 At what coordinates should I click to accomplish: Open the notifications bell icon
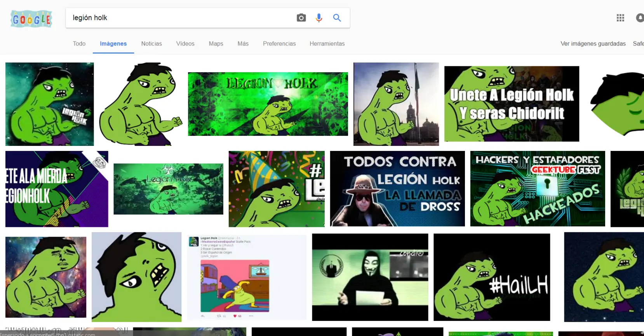click(640, 18)
